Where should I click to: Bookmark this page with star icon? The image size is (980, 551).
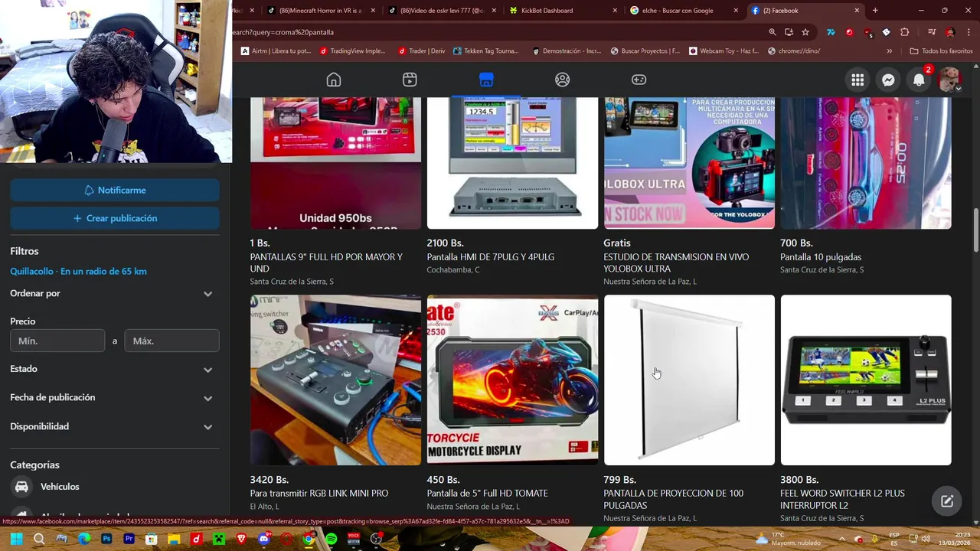(x=805, y=32)
